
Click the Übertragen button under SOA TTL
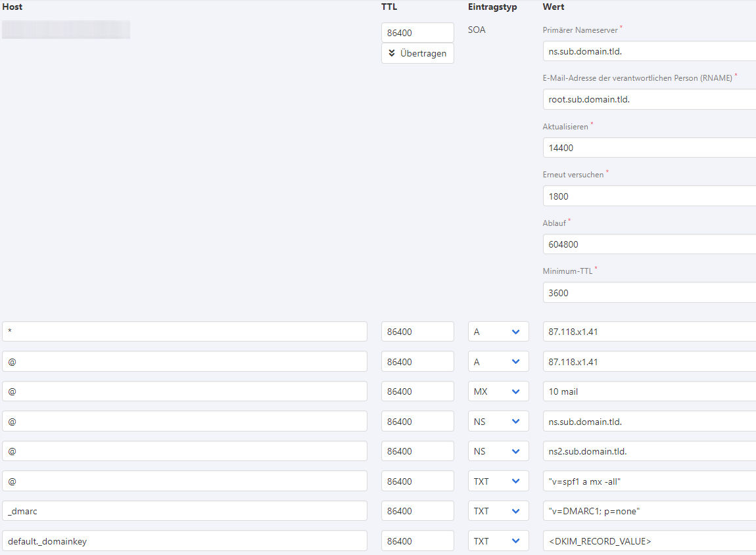(417, 53)
